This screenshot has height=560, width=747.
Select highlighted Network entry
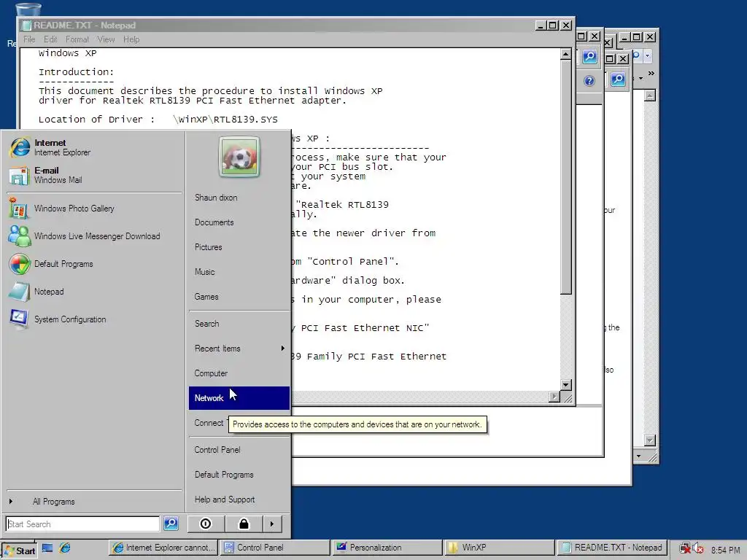(x=239, y=398)
